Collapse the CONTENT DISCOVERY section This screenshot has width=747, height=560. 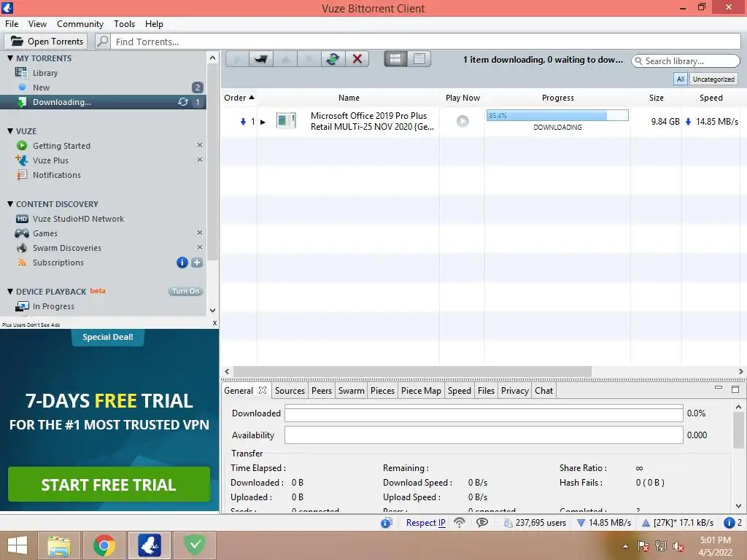(10, 204)
